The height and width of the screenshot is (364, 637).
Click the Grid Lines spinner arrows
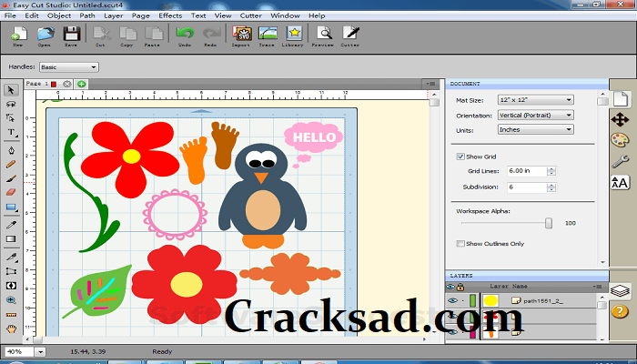pos(551,171)
